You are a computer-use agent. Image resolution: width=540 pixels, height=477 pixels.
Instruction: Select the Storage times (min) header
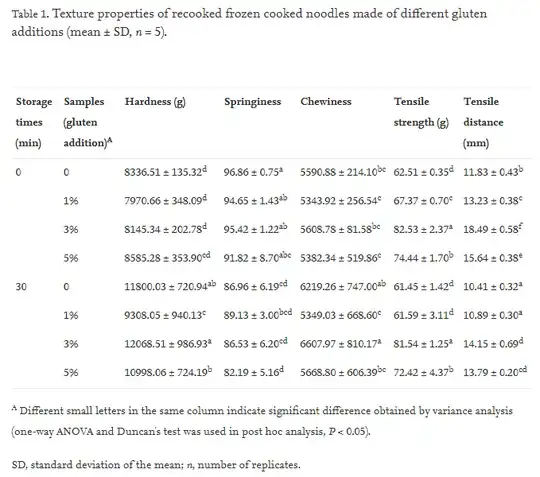[x=34, y=122]
